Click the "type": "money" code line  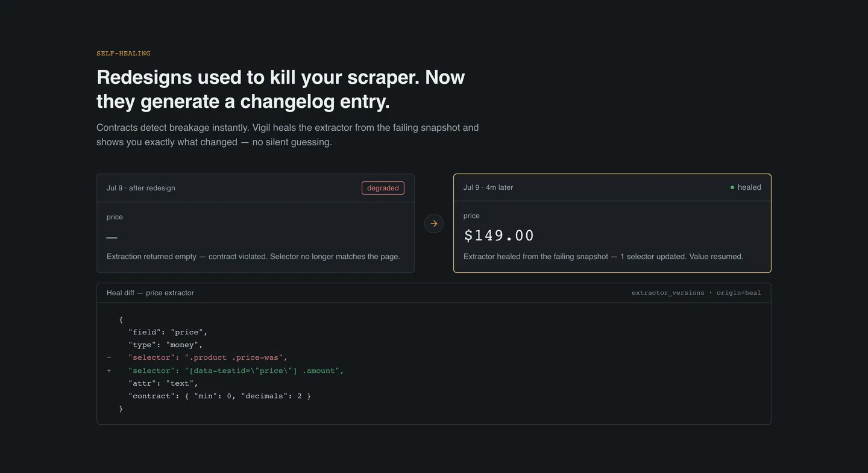click(x=166, y=345)
